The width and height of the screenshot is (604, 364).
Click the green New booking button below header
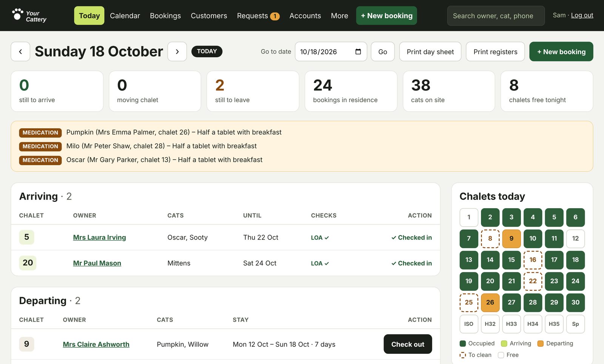click(561, 52)
